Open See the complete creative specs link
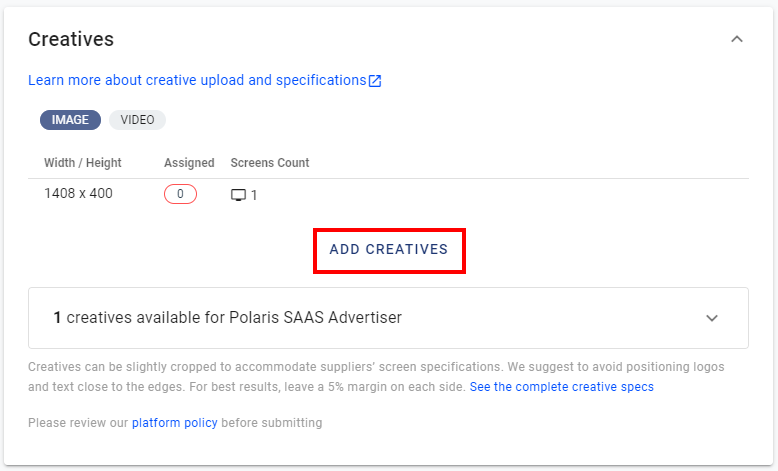Screen dimensions: 778x471 point(562,387)
